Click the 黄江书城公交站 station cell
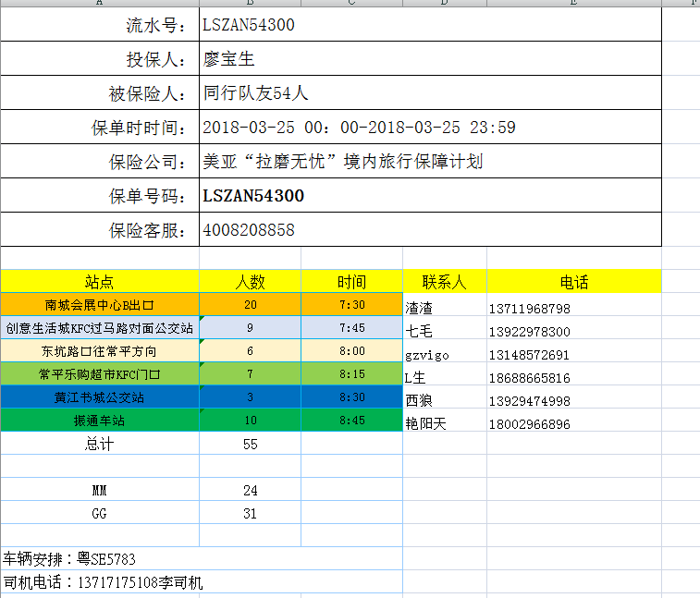The height and width of the screenshot is (598, 700). pyautogui.click(x=100, y=397)
